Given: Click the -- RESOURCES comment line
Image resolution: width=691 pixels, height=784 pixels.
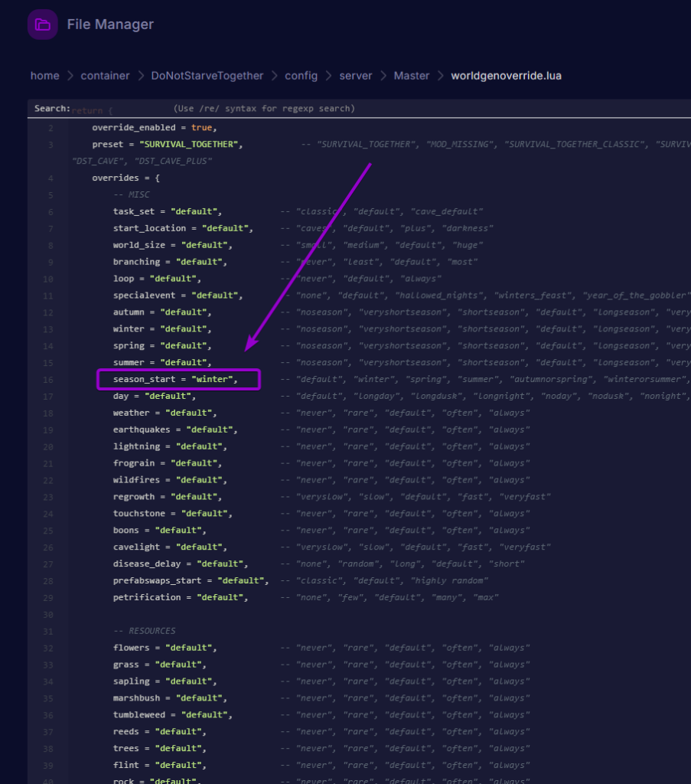Looking at the screenshot, I should [144, 631].
